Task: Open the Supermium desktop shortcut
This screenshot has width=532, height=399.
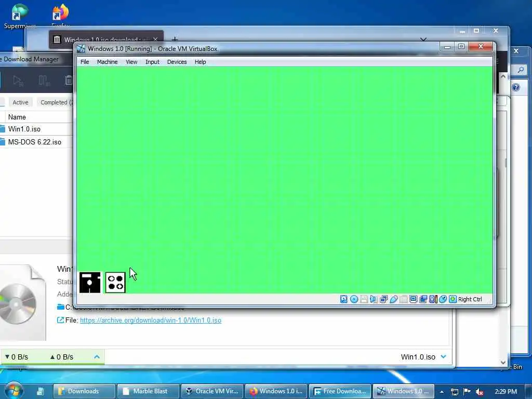Action: pyautogui.click(x=20, y=16)
